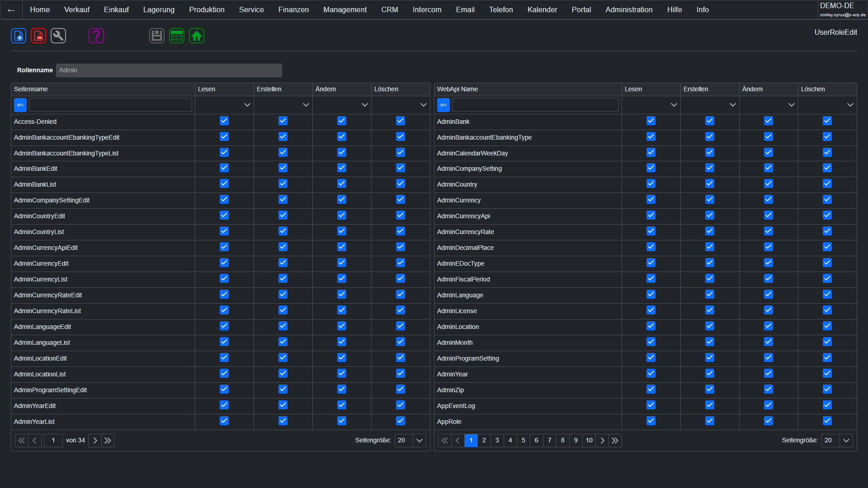Toggle Erstellen checkbox for AdminCountryList

pos(283,231)
